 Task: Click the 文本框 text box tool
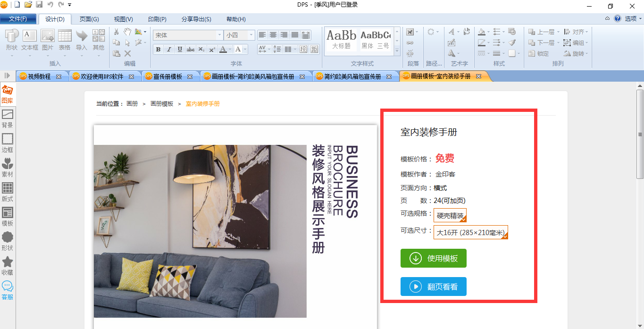click(29, 40)
